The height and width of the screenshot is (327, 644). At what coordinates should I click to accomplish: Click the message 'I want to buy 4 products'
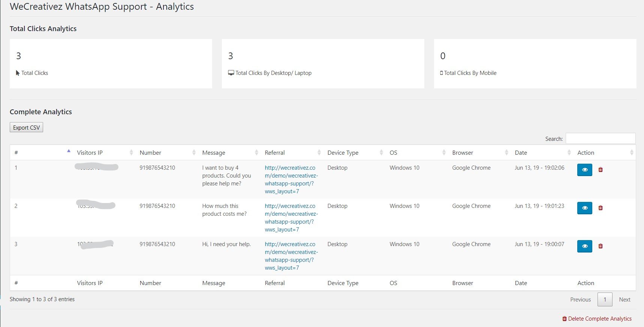(226, 175)
